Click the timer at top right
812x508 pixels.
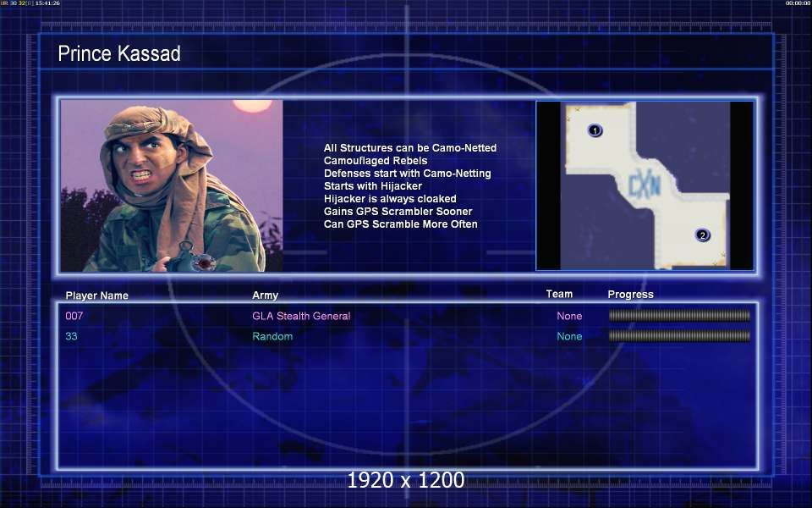[x=798, y=3]
